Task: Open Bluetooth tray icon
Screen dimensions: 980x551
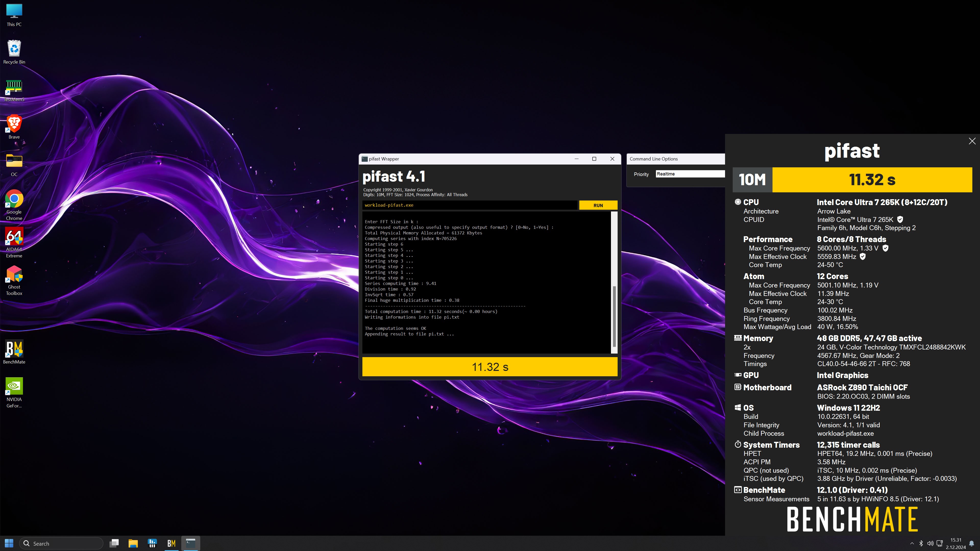Action: click(921, 543)
